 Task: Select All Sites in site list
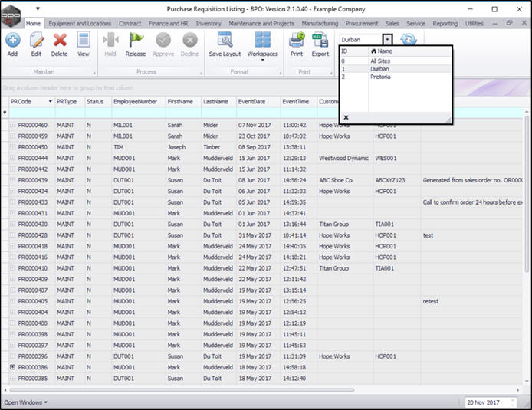click(x=396, y=61)
